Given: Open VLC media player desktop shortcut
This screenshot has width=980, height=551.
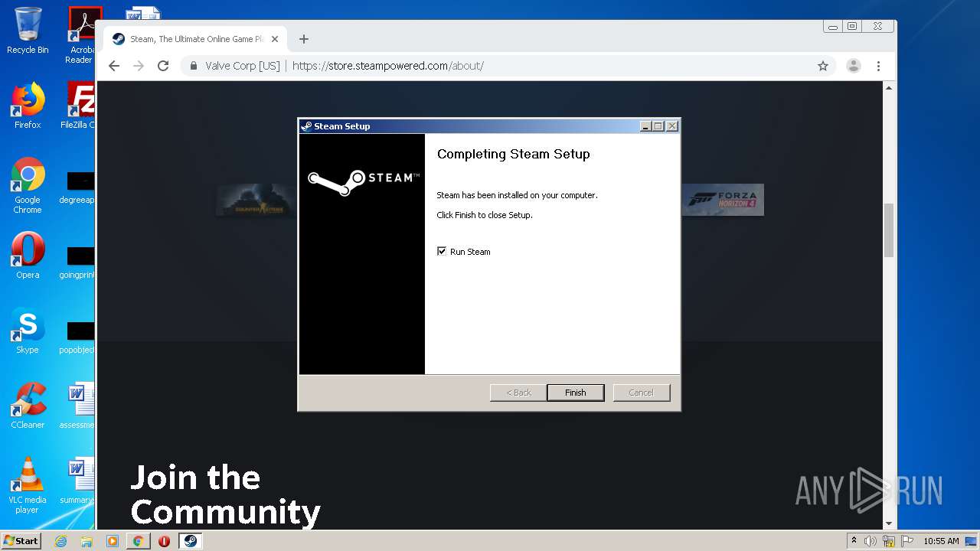Looking at the screenshot, I should pos(28,485).
